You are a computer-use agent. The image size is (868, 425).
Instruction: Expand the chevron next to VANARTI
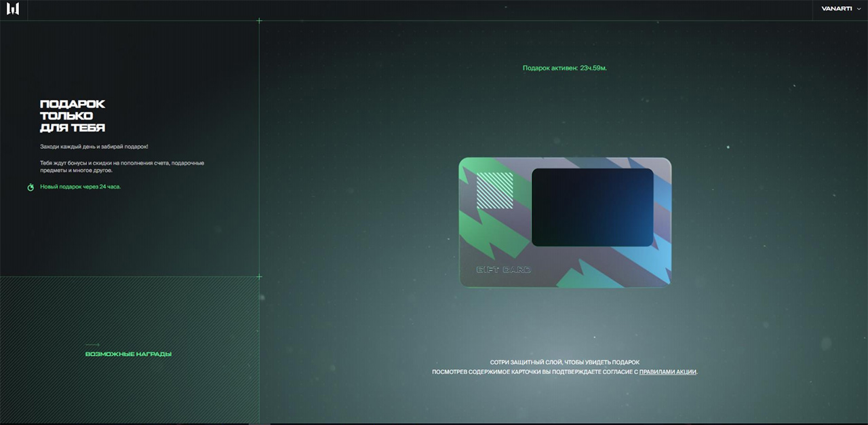pos(859,9)
